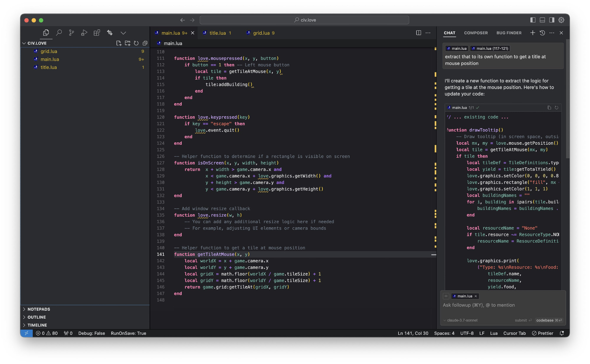Submit the followup message
590x364 pixels.
coord(523,320)
